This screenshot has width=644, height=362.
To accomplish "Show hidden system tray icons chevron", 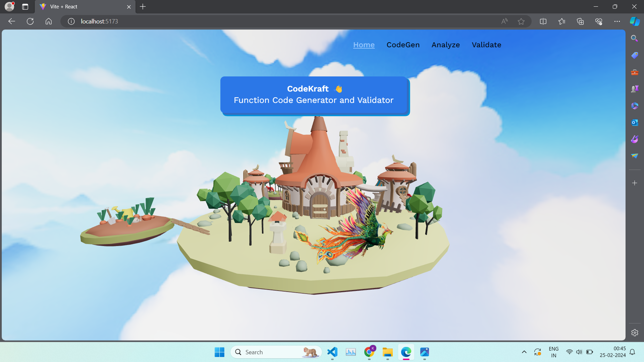I will point(524,352).
